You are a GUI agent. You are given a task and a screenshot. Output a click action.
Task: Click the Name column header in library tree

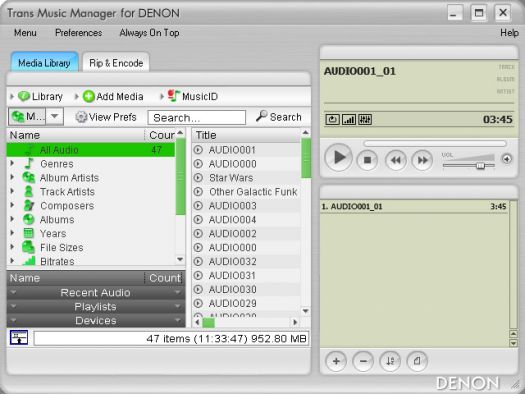[x=75, y=135]
